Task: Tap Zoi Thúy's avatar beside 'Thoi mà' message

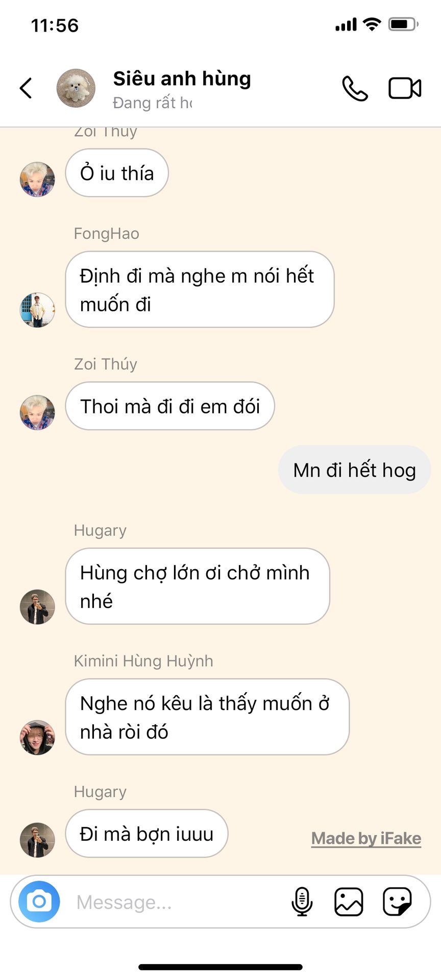Action: (37, 412)
